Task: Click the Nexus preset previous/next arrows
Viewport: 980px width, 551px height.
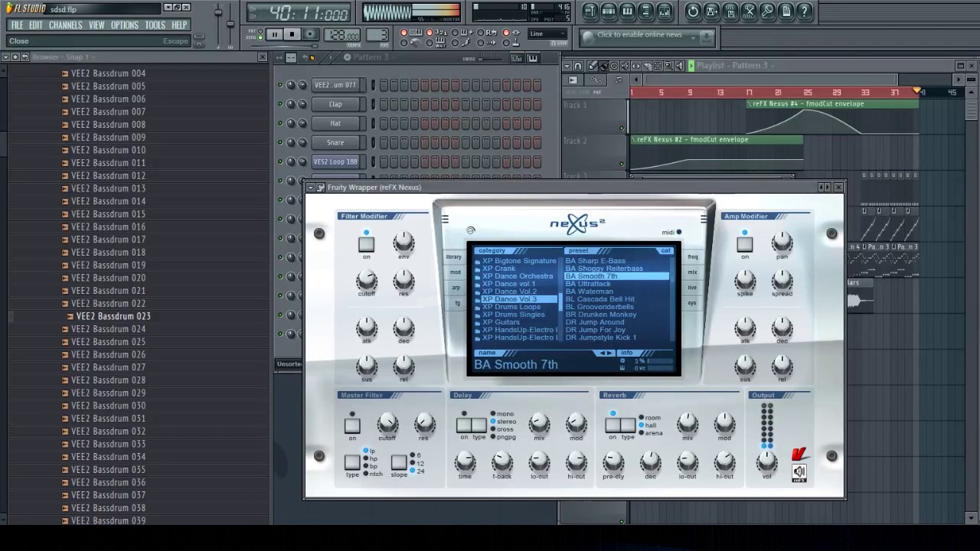Action: [606, 353]
